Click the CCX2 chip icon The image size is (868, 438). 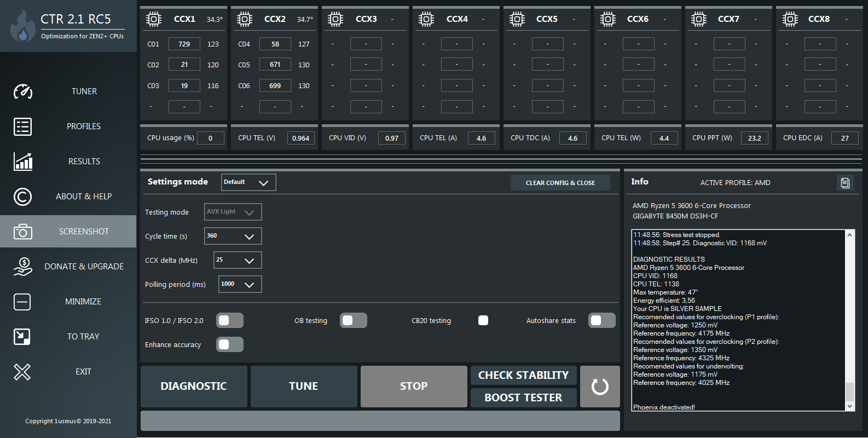(245, 20)
